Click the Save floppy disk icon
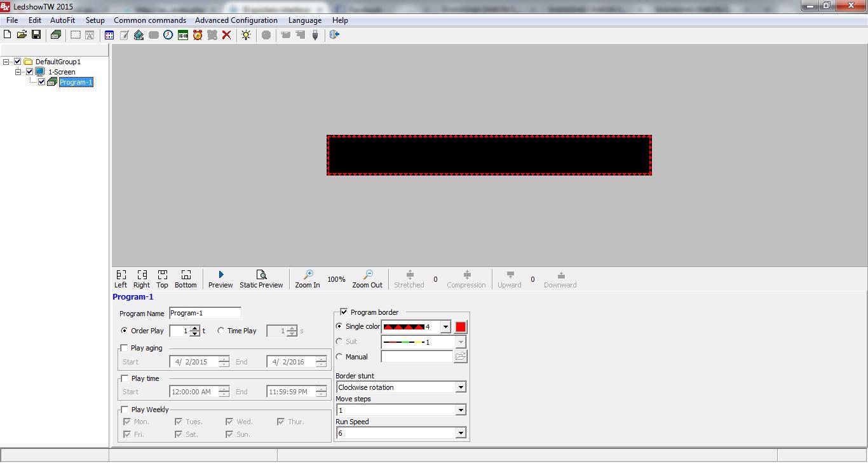Image resolution: width=868 pixels, height=463 pixels. 36,35
